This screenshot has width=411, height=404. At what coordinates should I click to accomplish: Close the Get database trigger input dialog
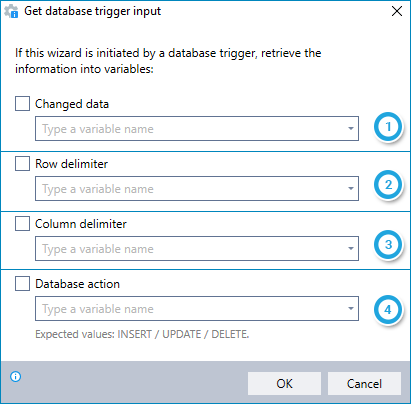[397, 11]
